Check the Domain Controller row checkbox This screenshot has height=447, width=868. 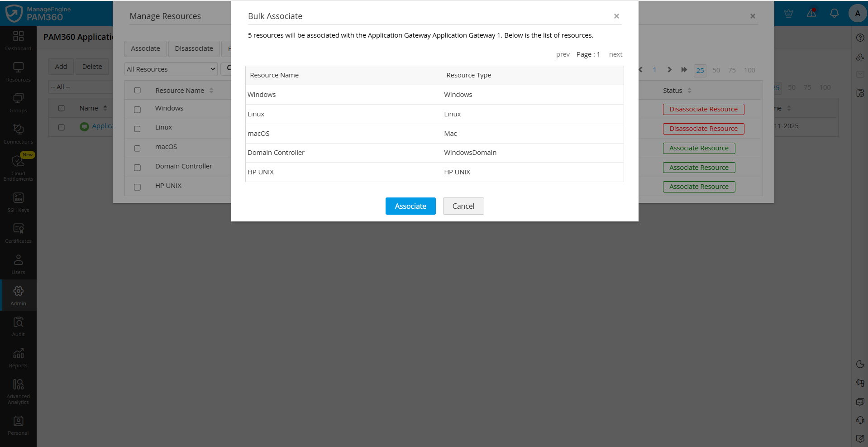tap(138, 168)
